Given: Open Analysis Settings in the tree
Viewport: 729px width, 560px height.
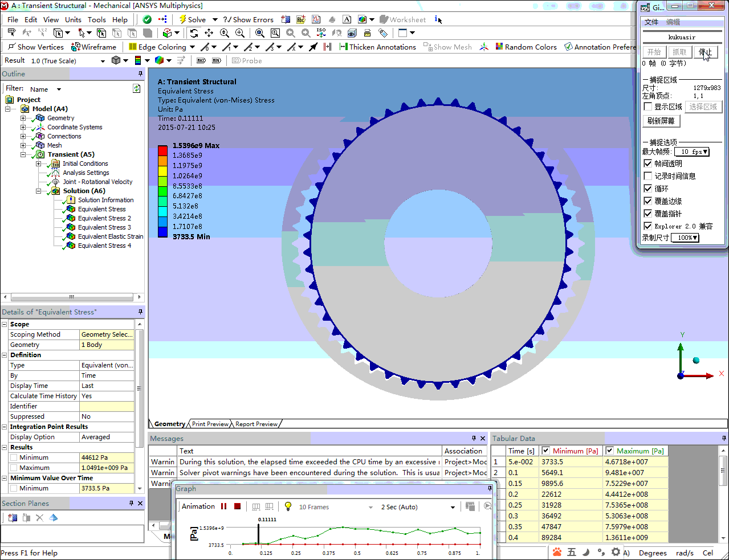Looking at the screenshot, I should click(85, 173).
